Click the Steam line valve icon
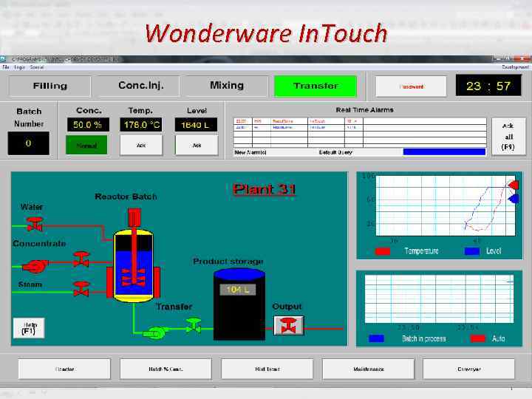 (81, 289)
